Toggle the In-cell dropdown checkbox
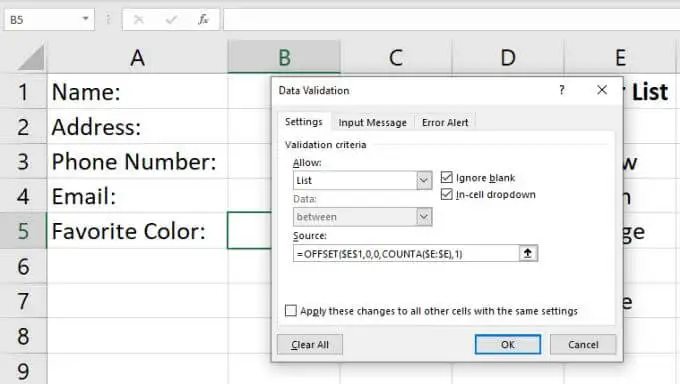Image resolution: width=680 pixels, height=384 pixels. coord(447,194)
